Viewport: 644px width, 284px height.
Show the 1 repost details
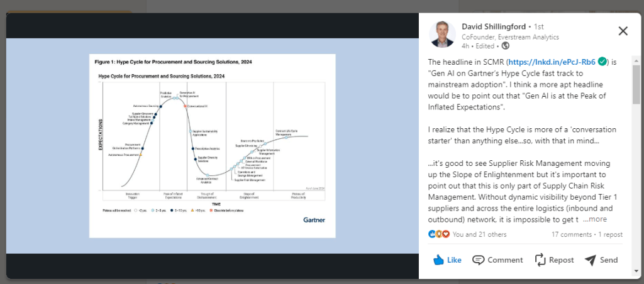point(609,234)
